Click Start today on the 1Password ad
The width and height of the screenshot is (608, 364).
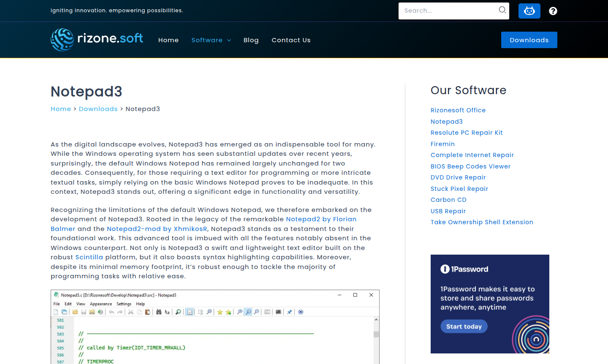click(x=464, y=326)
